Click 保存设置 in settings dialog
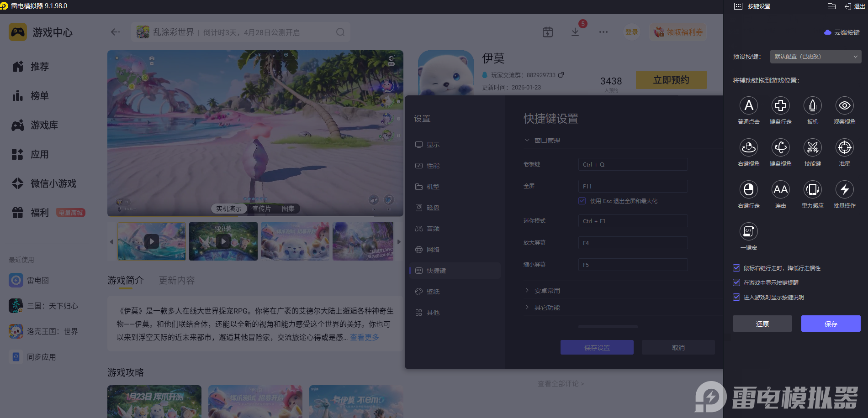The height and width of the screenshot is (418, 868). click(x=597, y=347)
